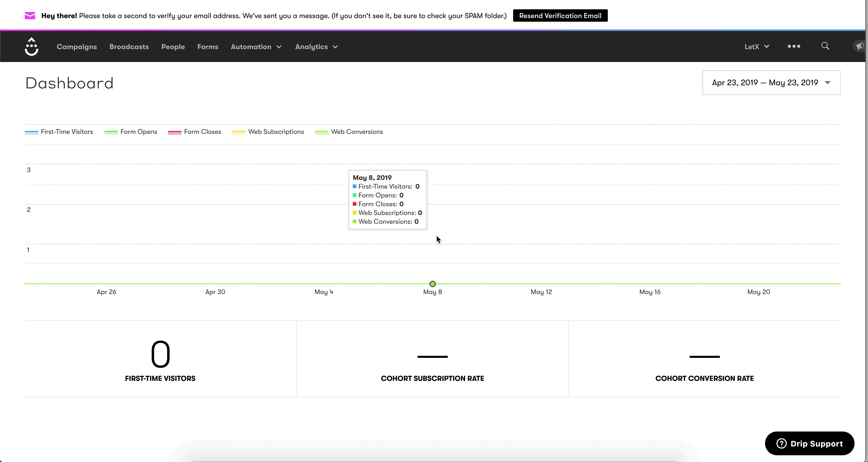
Task: Click the Drip smiley logo icon
Action: [31, 47]
